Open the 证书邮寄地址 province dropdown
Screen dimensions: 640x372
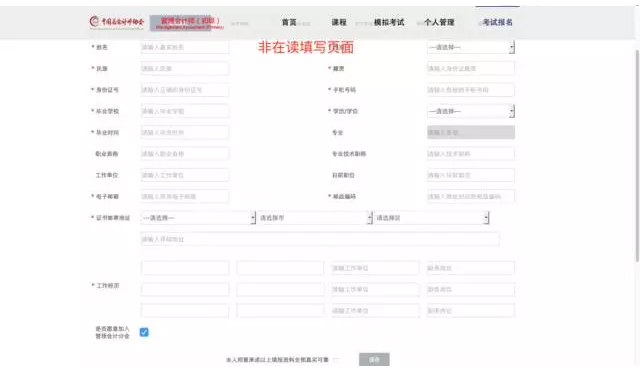pos(198,218)
